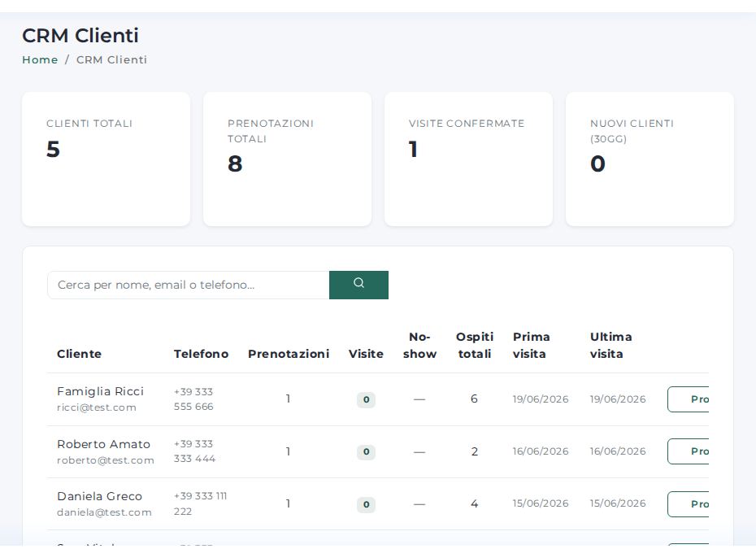Click phone number +39 333 333 444
Image resolution: width=756 pixels, height=549 pixels.
[194, 451]
